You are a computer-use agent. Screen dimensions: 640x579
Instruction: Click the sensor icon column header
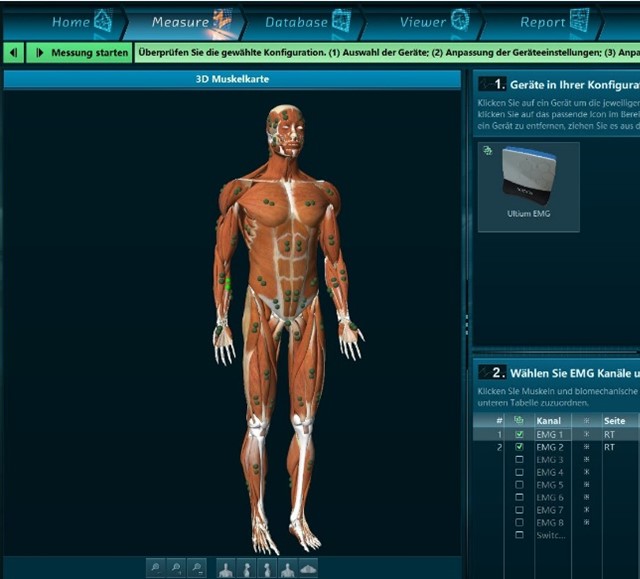[x=587, y=421]
